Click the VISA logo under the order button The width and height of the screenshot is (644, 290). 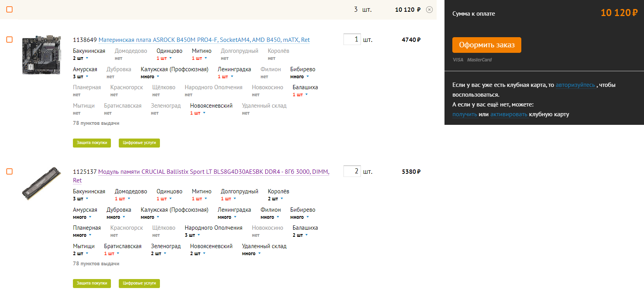[x=458, y=60]
